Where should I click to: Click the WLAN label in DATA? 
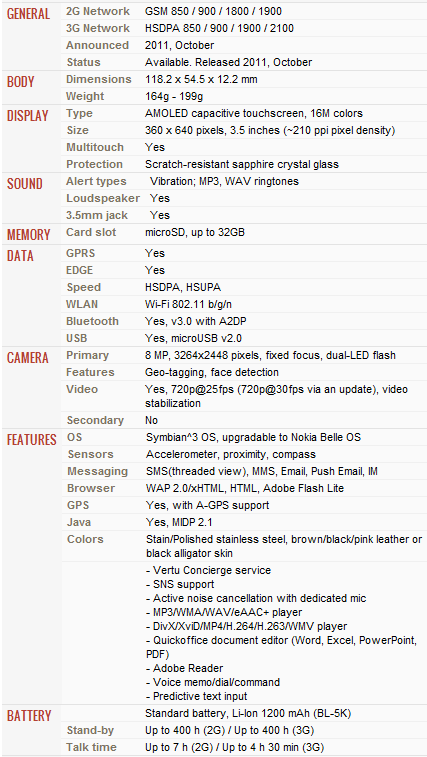[82, 304]
